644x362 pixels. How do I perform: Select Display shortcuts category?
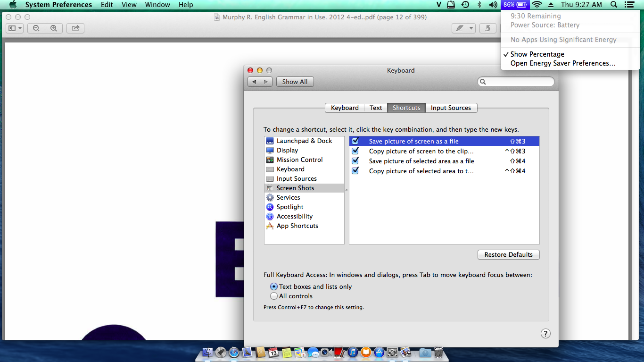[x=304, y=150]
